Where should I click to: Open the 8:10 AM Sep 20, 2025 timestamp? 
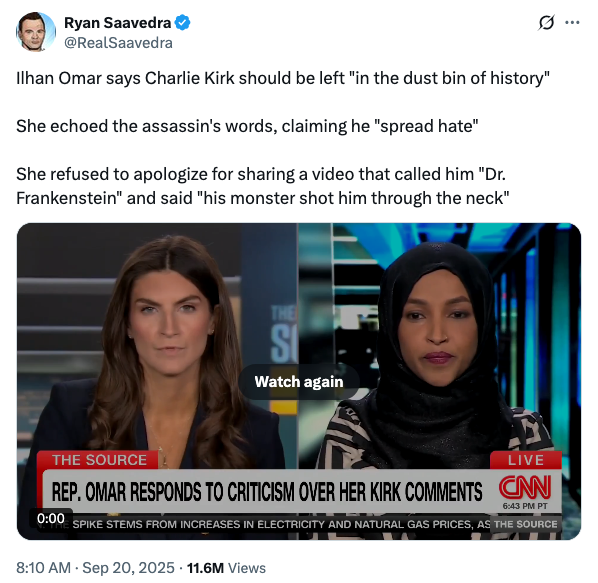[x=95, y=568]
